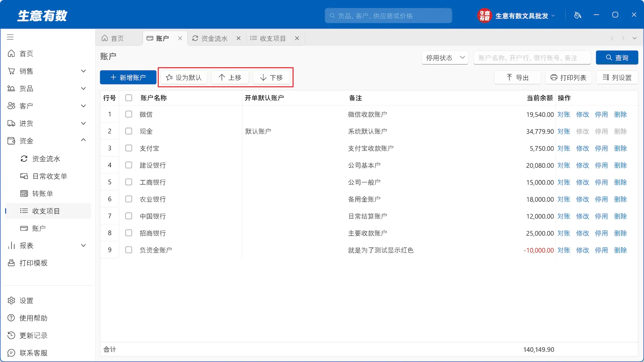Click 导出 export button
Screen dimensions: 644x362
click(x=518, y=77)
